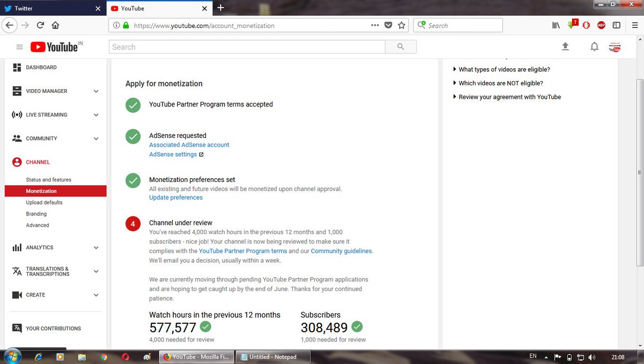The height and width of the screenshot is (364, 644).
Task: Open new browser tab with plus button
Action: click(x=221, y=8)
